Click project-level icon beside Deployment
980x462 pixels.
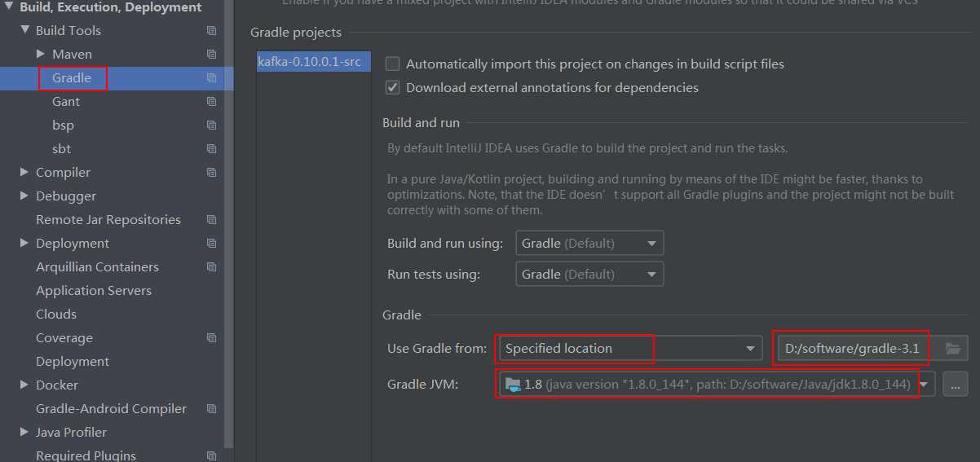211,244
